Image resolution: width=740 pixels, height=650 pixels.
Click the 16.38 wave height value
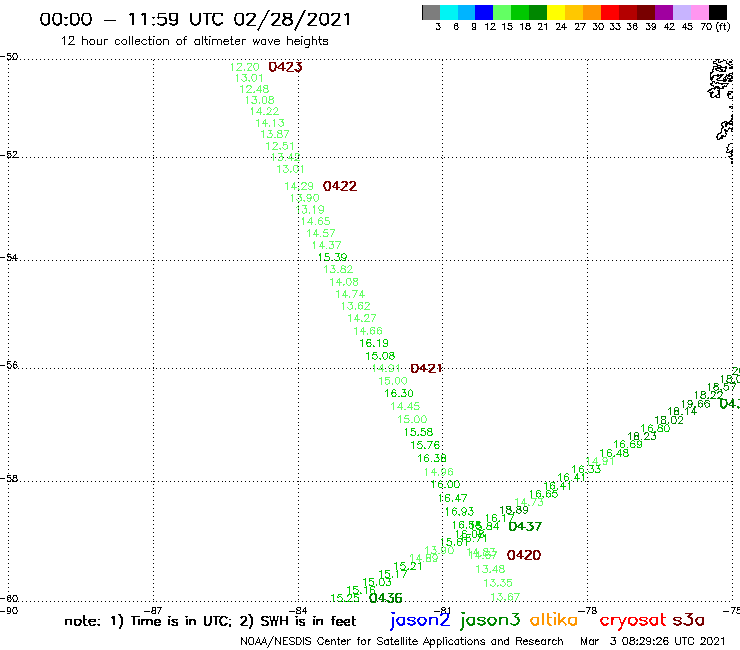431,458
